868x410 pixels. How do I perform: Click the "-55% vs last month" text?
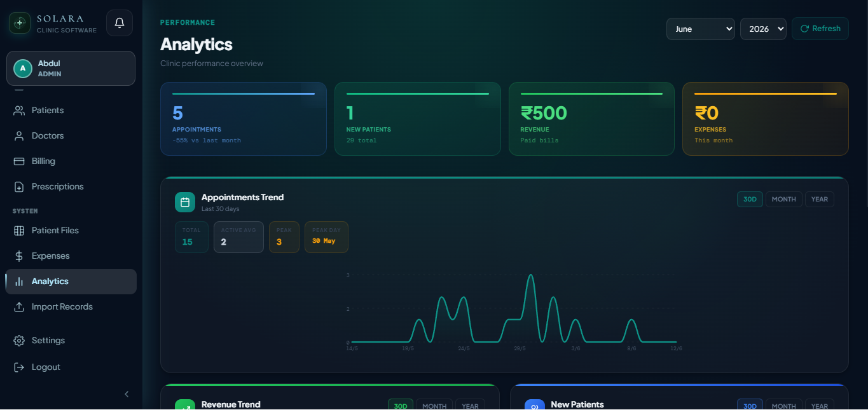(x=207, y=140)
